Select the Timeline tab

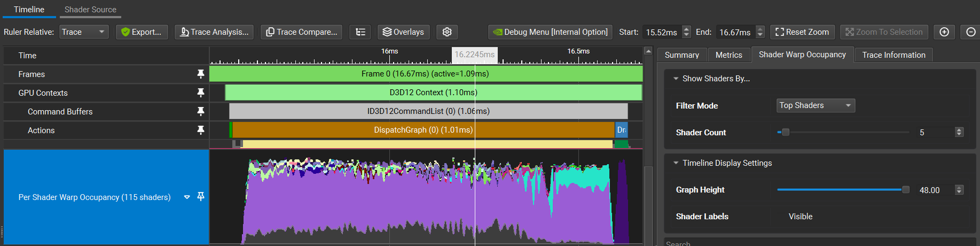pos(29,10)
